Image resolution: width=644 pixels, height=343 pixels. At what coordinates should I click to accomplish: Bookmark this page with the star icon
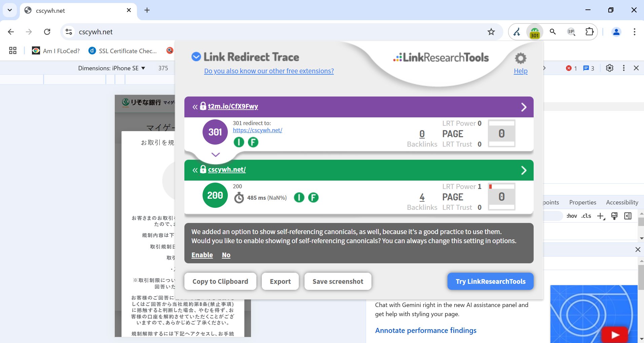491,32
